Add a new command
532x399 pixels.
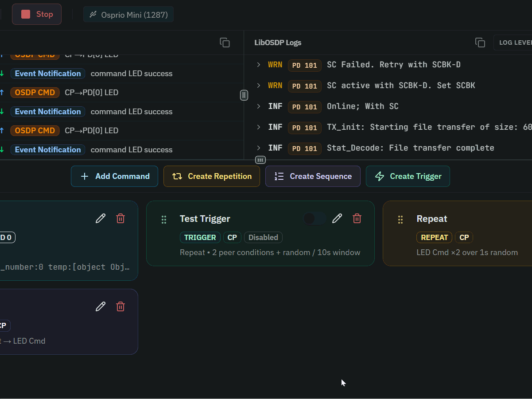(114, 176)
